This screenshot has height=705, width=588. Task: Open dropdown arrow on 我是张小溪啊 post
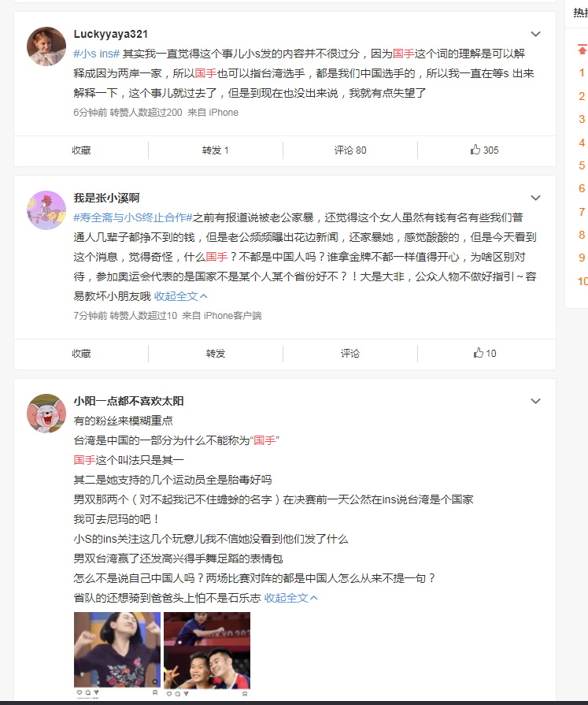(x=535, y=198)
